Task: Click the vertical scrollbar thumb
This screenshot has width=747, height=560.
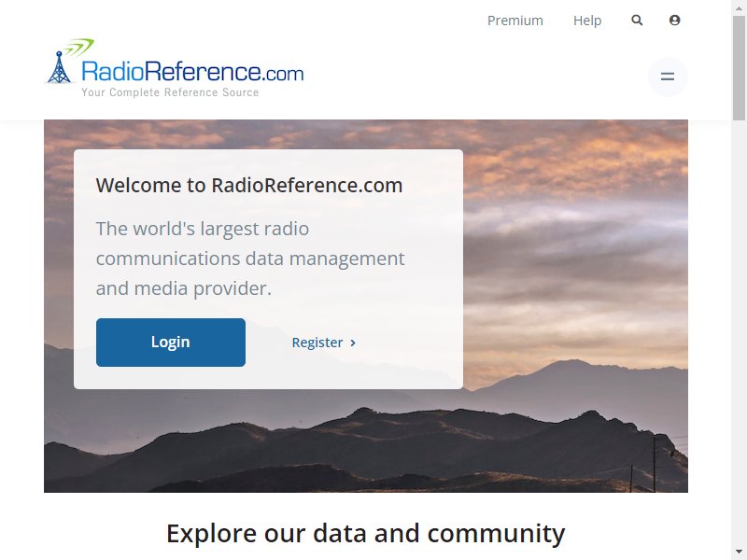Action: 739,66
